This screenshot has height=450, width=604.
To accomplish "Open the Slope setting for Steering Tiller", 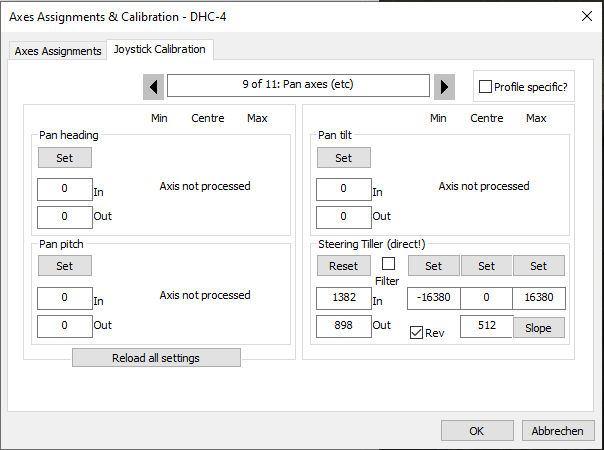I will [539, 328].
